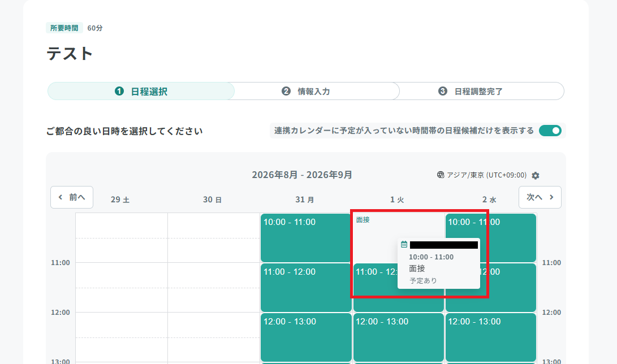617x364 pixels.
Task: Click the 31 月 column header
Action: tap(305, 200)
